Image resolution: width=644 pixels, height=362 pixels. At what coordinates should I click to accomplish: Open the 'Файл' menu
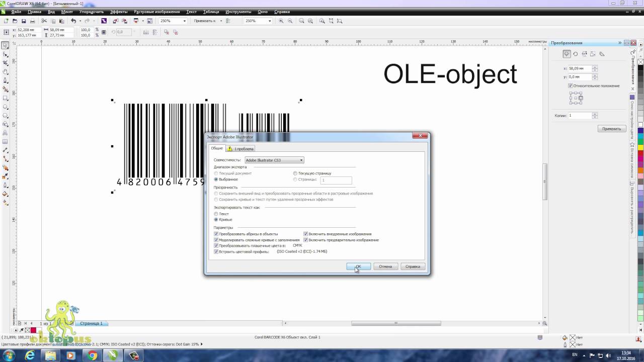click(x=16, y=12)
